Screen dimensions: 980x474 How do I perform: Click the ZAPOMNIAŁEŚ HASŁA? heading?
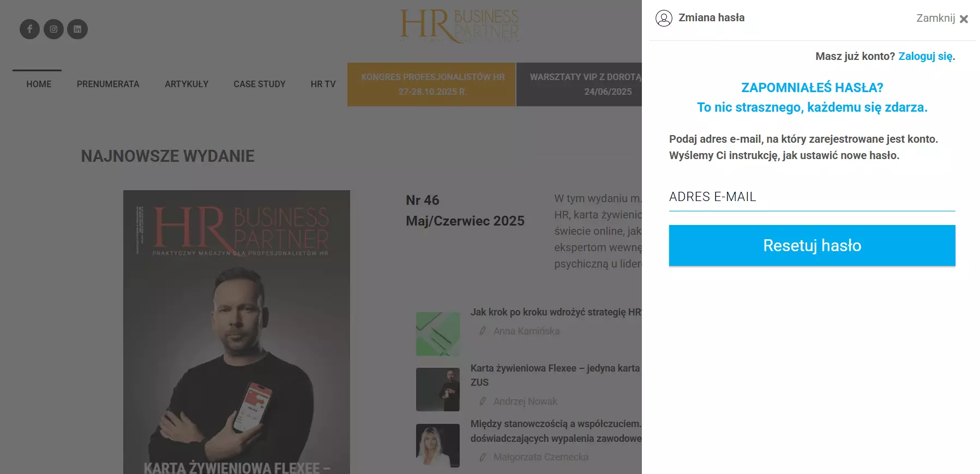812,87
